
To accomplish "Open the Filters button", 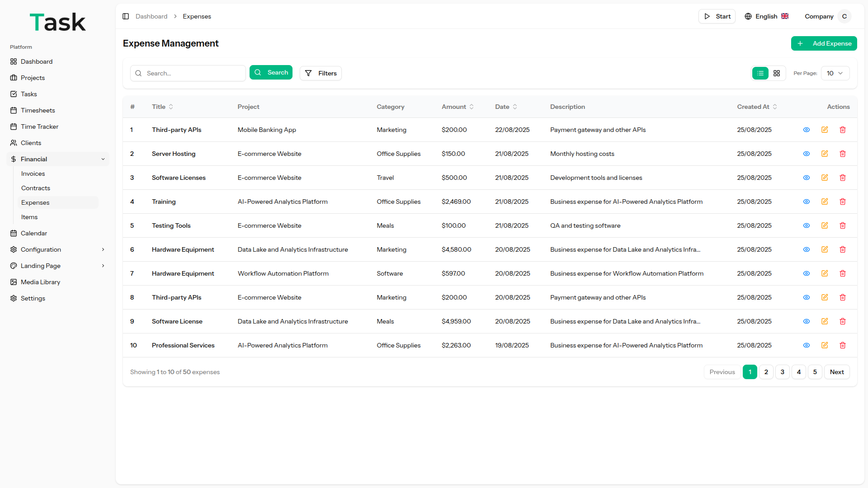I will pyautogui.click(x=321, y=73).
